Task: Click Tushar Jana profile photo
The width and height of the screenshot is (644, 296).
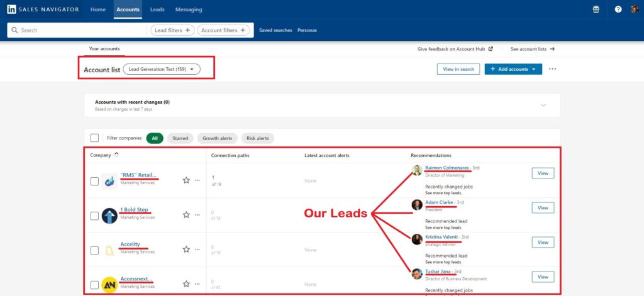Action: tap(417, 274)
